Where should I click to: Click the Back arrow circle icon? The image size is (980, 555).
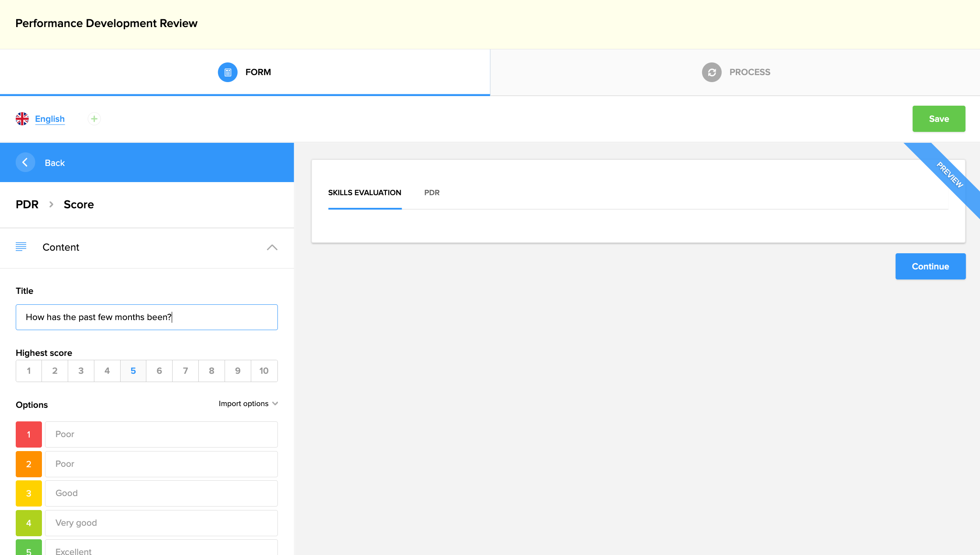click(x=25, y=162)
